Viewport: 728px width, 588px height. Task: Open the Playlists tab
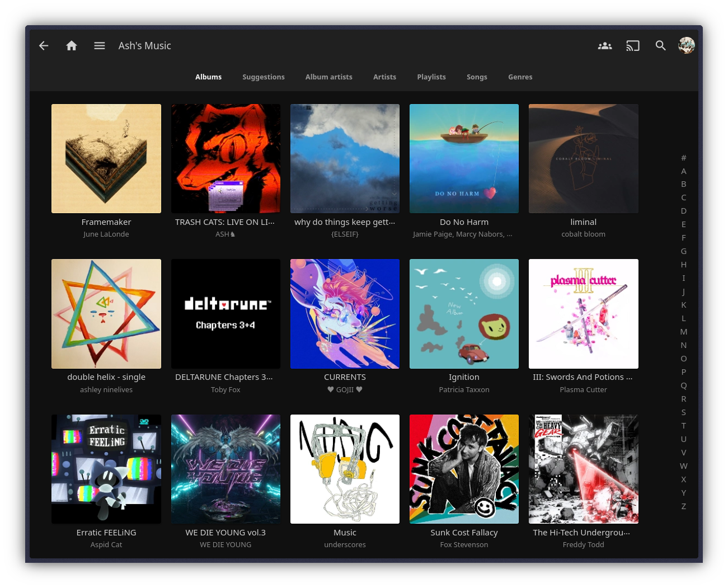(x=431, y=77)
